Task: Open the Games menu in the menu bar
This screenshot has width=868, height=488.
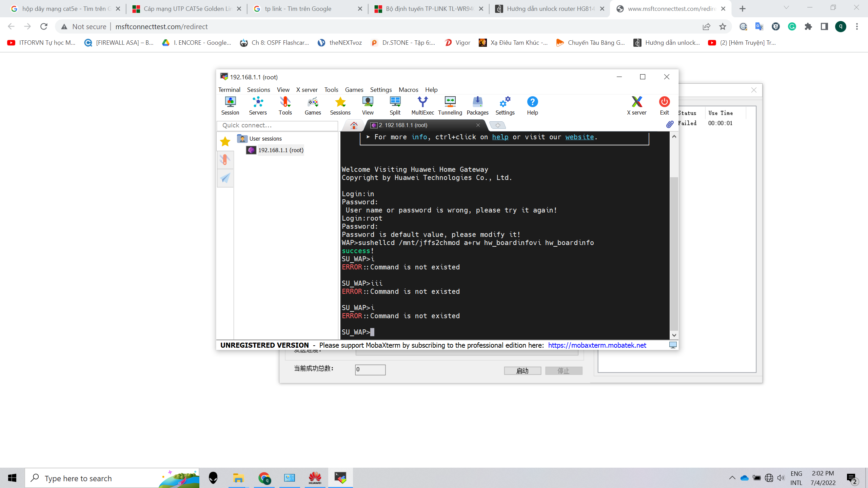Action: point(354,89)
